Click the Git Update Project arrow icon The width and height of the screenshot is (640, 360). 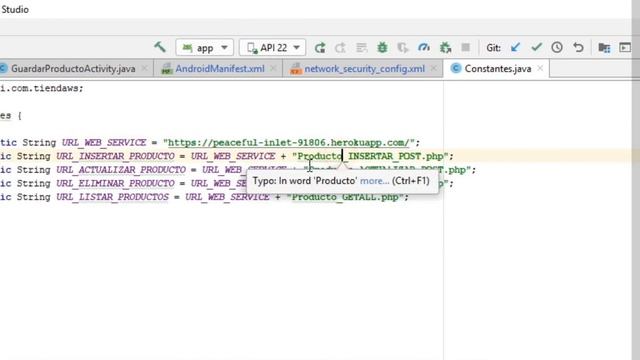tap(516, 48)
